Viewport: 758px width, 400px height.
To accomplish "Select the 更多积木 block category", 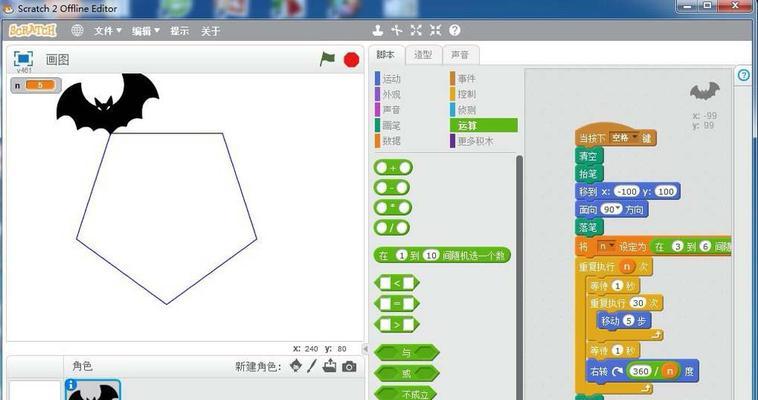I will [x=475, y=141].
